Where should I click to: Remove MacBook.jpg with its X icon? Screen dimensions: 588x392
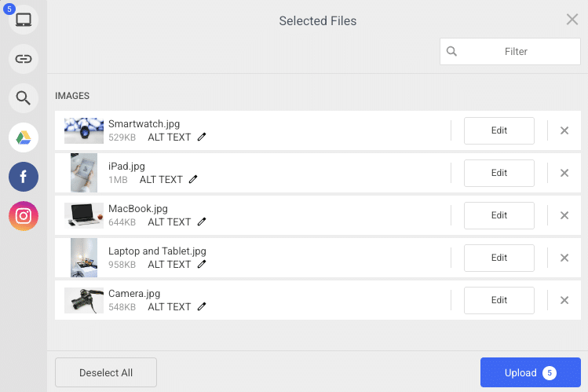pyautogui.click(x=564, y=215)
